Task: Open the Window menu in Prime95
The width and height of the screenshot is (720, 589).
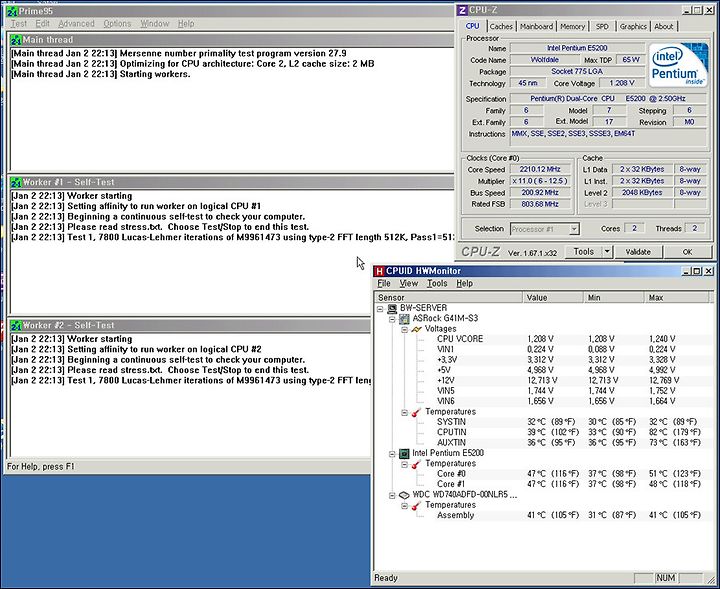Action: [x=155, y=23]
